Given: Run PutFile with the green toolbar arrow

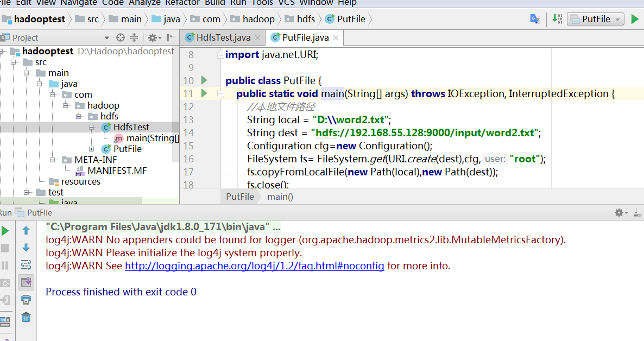Looking at the screenshot, I should 634,19.
